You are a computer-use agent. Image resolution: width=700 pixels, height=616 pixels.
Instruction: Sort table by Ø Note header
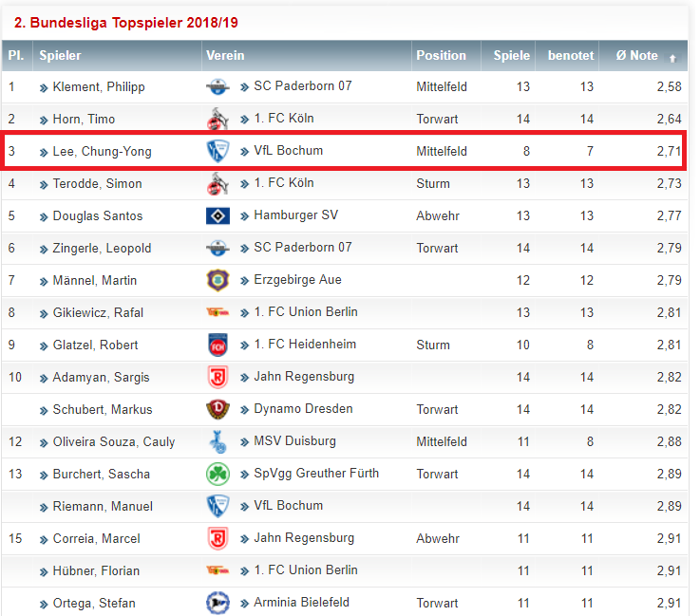tap(637, 55)
